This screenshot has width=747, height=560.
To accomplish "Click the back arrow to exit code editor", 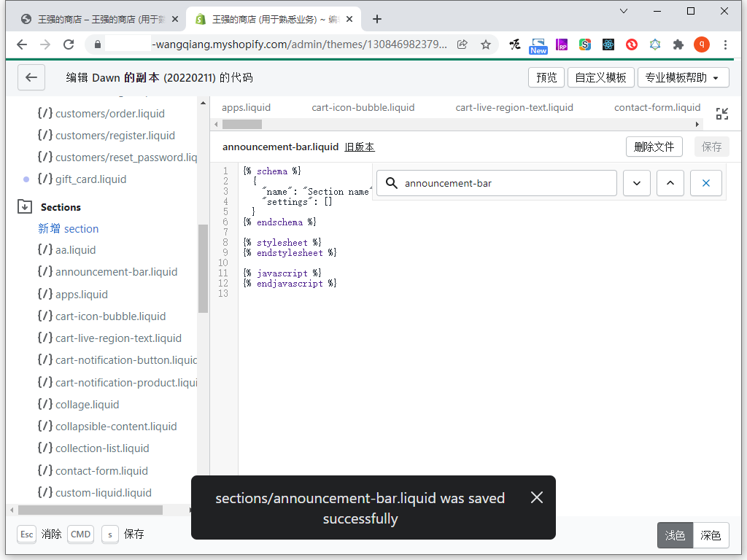I will click(x=31, y=77).
